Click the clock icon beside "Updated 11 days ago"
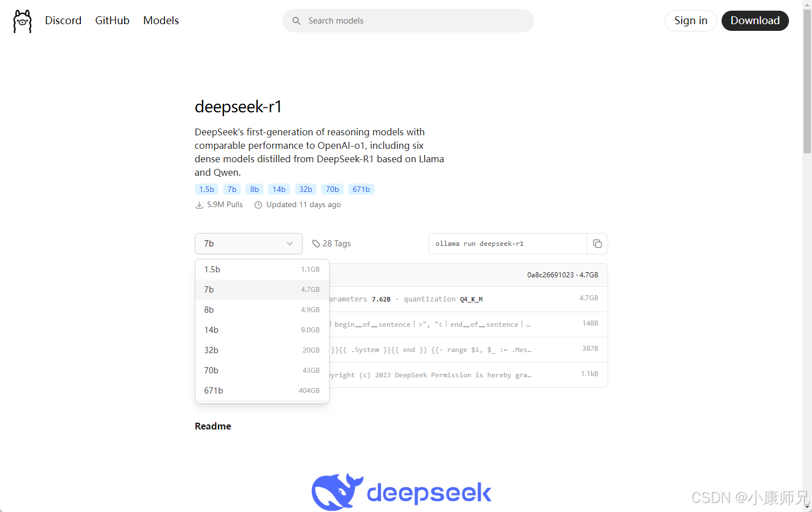 [x=258, y=204]
